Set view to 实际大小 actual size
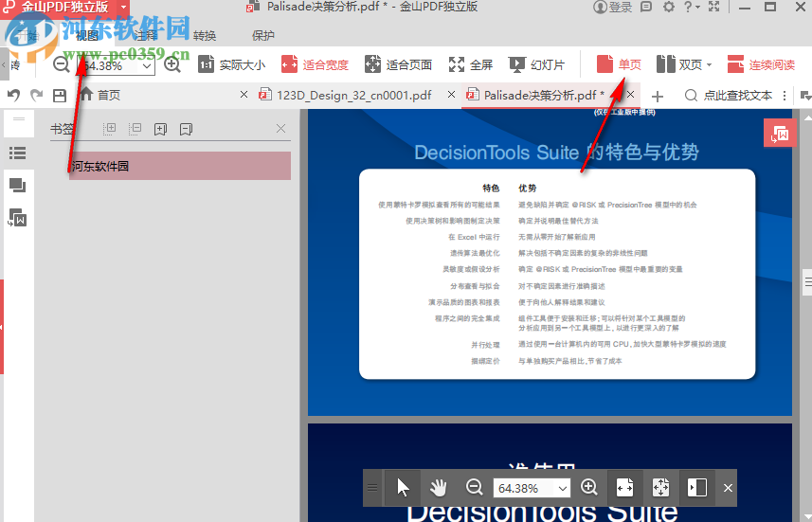812x522 pixels. pyautogui.click(x=231, y=64)
